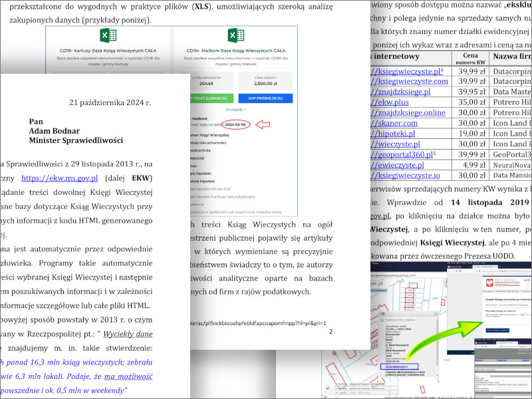Click the bold "XLS" text in the top paragraph
Screen dimensions: 532x399
point(201,7)
